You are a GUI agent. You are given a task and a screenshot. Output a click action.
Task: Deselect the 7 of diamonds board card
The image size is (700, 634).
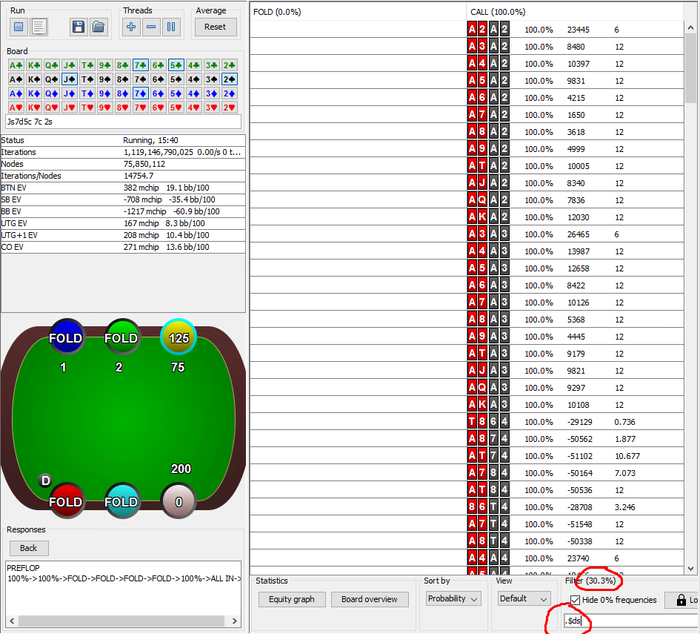click(x=141, y=93)
